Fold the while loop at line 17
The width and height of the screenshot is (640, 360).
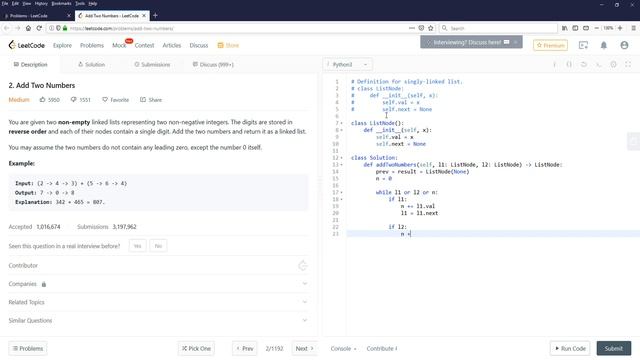342,192
